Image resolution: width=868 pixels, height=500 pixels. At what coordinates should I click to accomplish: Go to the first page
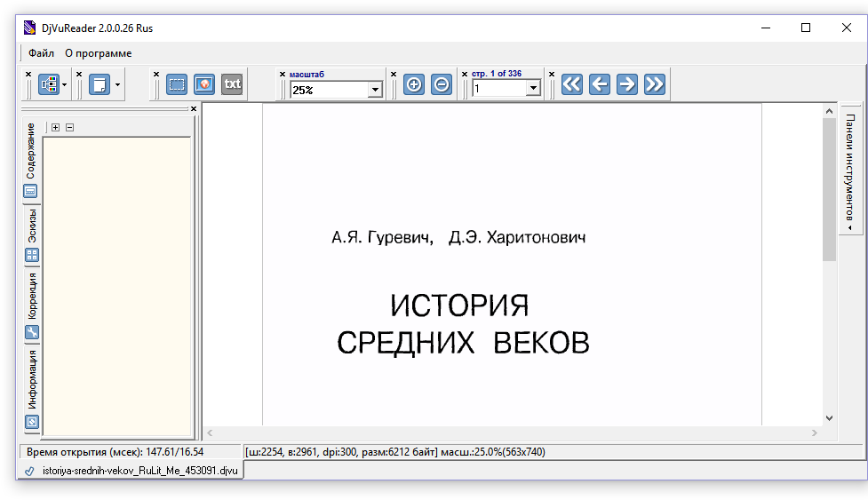(x=571, y=84)
